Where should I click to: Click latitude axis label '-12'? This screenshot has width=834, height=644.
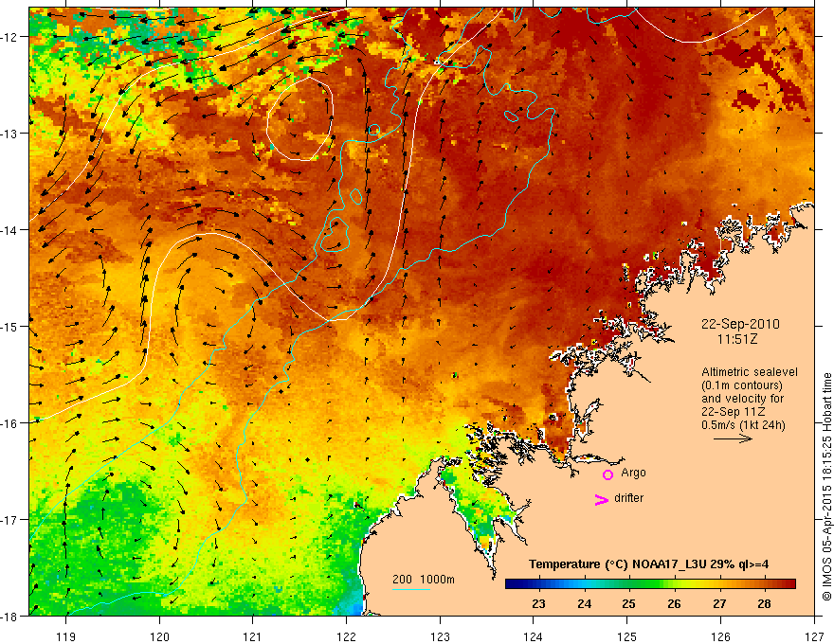(x=9, y=37)
